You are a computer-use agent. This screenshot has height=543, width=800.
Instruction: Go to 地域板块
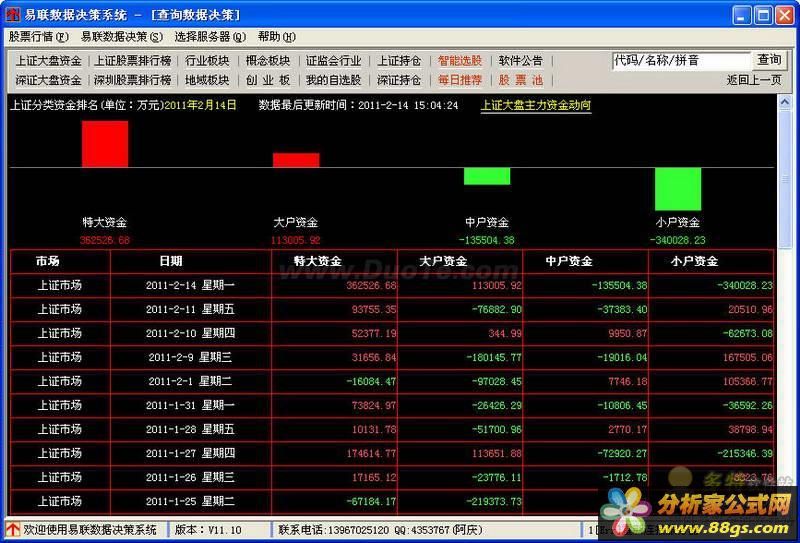207,80
